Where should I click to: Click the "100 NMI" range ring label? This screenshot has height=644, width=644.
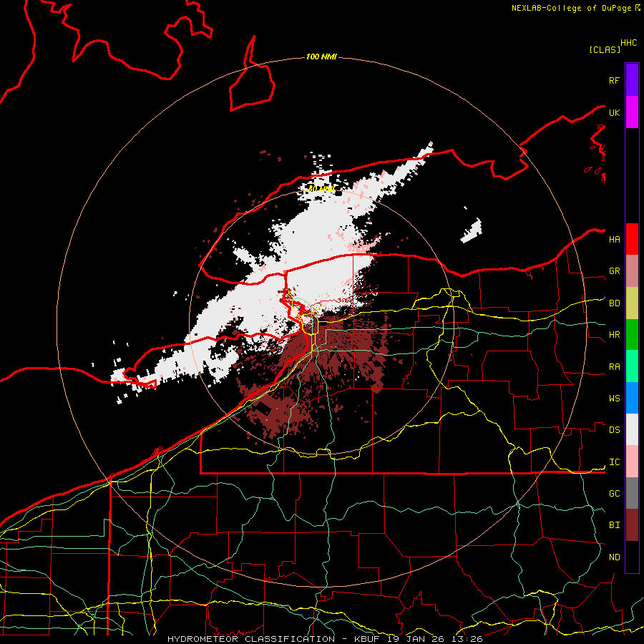[x=321, y=57]
